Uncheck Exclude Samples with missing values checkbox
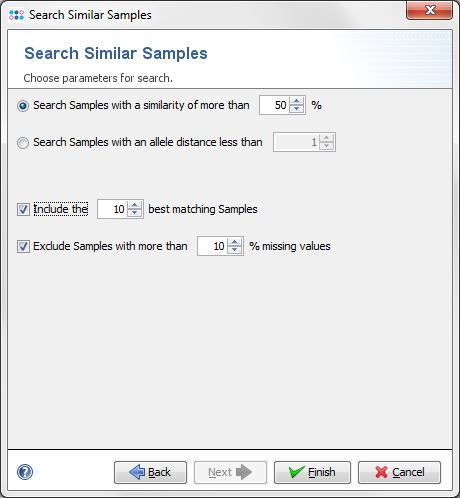Screen dimensions: 460x498 click(23, 246)
